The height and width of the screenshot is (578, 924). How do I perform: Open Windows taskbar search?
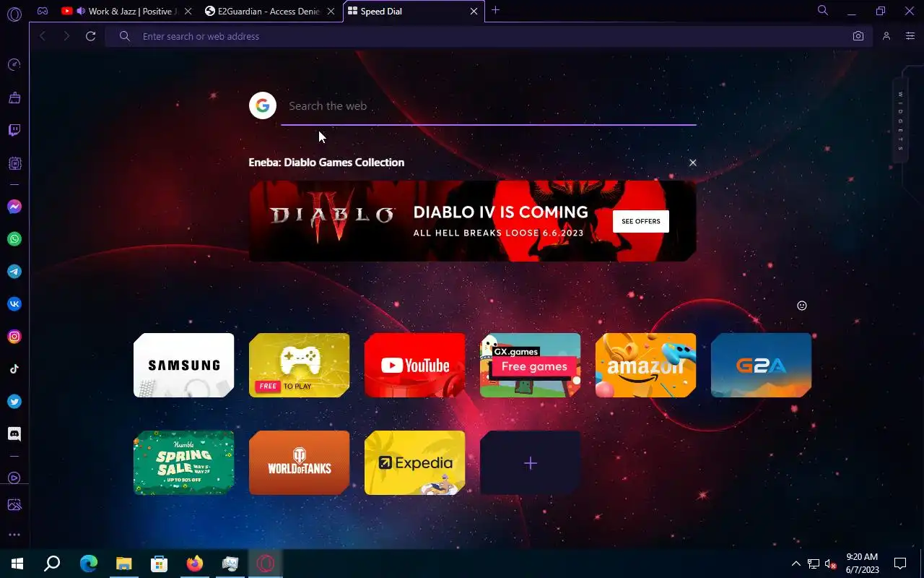52,564
